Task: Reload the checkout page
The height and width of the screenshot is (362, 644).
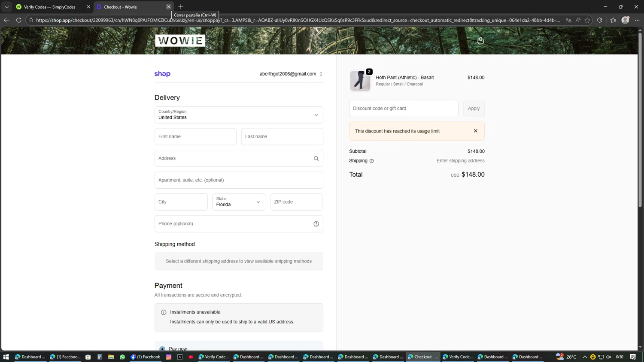Action: pyautogui.click(x=18, y=20)
